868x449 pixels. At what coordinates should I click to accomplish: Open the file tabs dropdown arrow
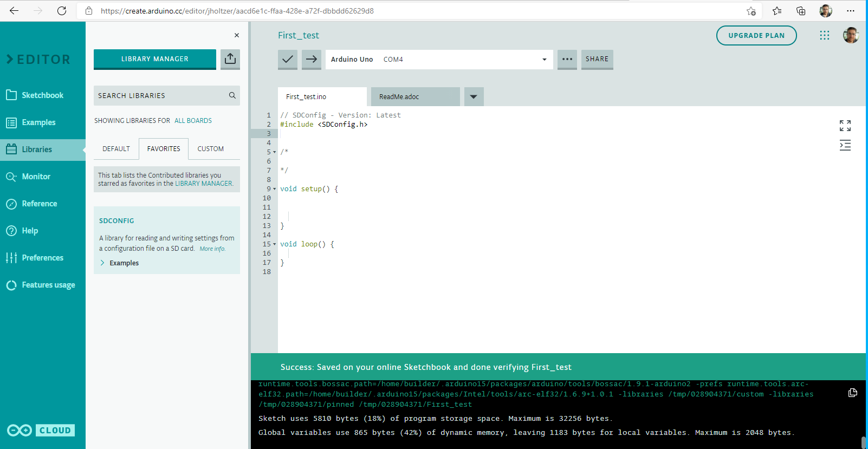(x=474, y=96)
